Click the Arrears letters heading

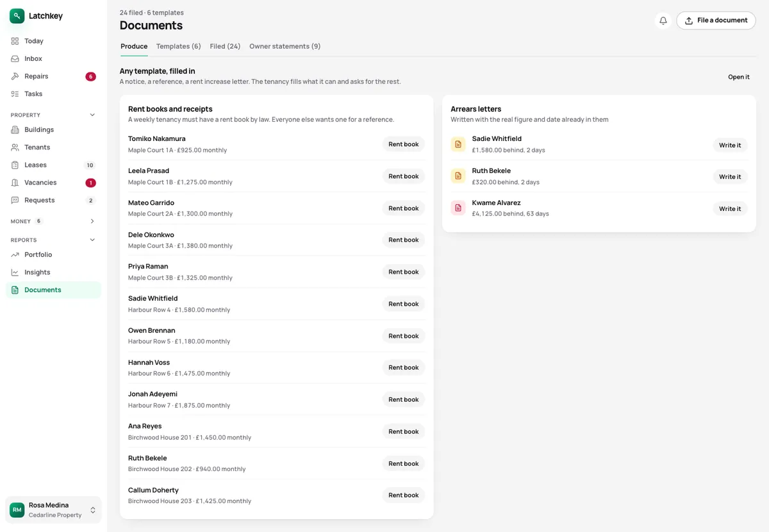(x=476, y=110)
